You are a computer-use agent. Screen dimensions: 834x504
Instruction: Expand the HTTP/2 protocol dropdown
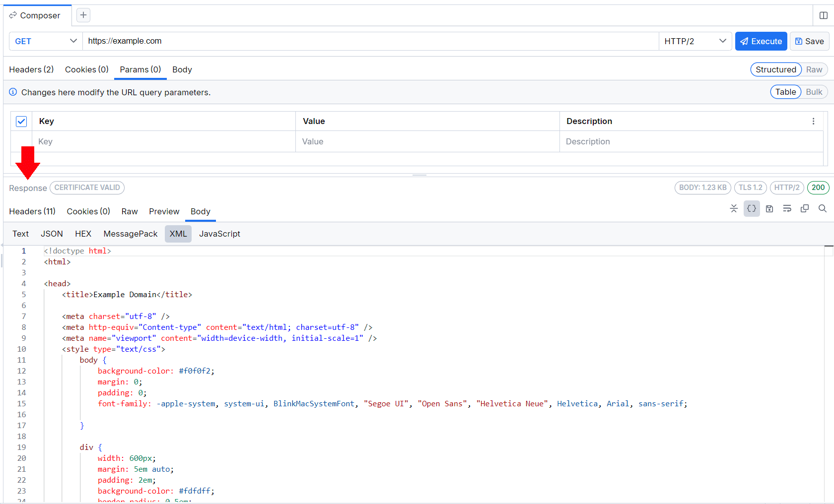(x=695, y=41)
